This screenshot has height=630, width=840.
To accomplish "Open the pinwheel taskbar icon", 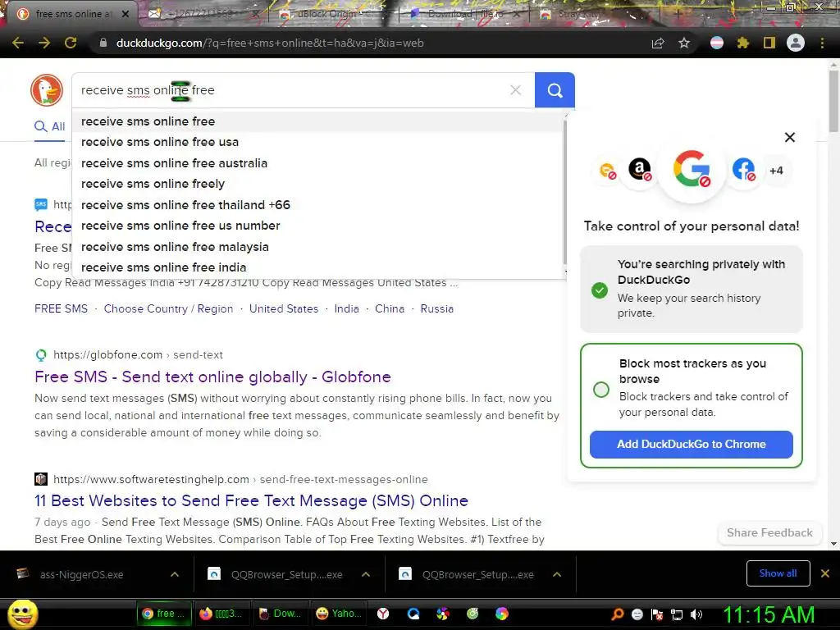I will click(442, 614).
